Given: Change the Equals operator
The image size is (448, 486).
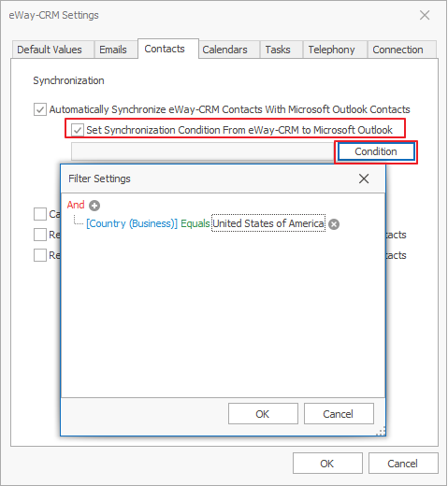Looking at the screenshot, I should click(195, 223).
